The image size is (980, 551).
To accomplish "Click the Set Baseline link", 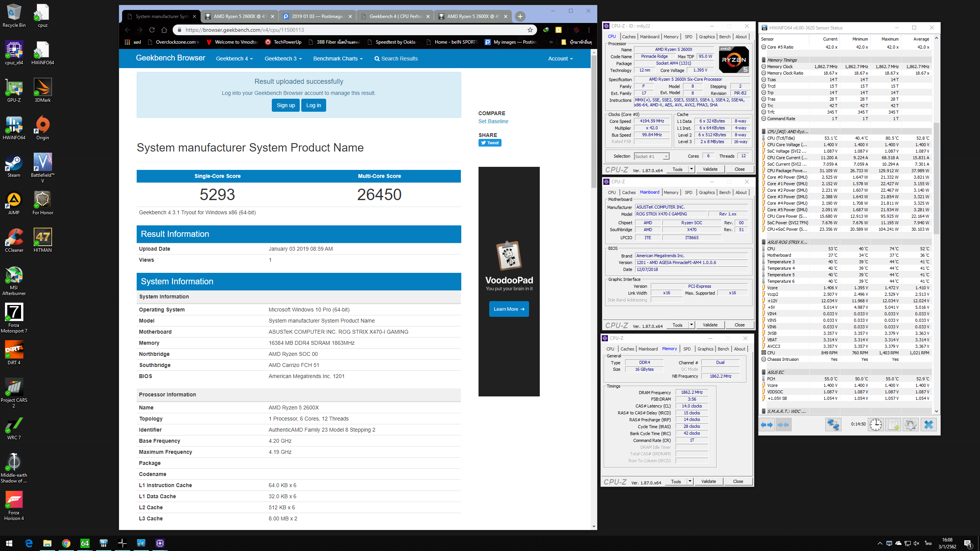I will coord(493,121).
